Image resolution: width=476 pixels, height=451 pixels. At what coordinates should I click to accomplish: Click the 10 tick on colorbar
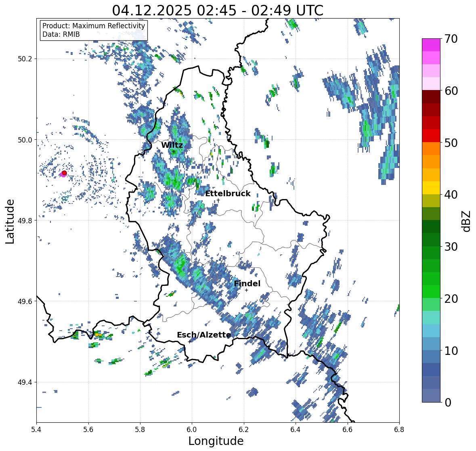pyautogui.click(x=451, y=350)
